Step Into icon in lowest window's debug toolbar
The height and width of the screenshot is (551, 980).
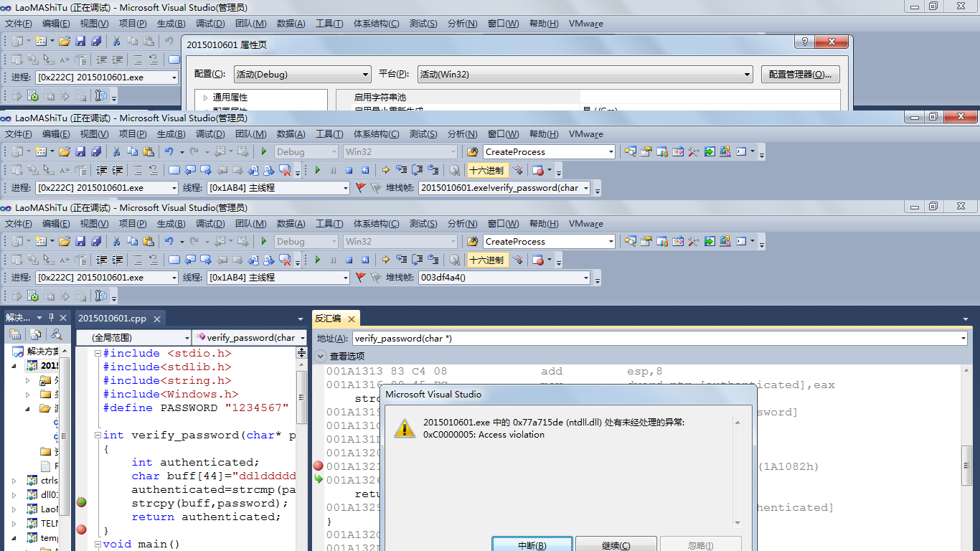(401, 260)
